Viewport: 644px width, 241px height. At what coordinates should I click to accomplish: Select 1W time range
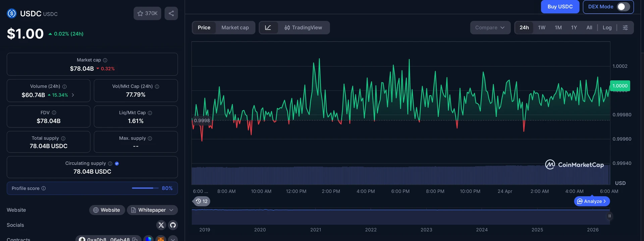542,27
